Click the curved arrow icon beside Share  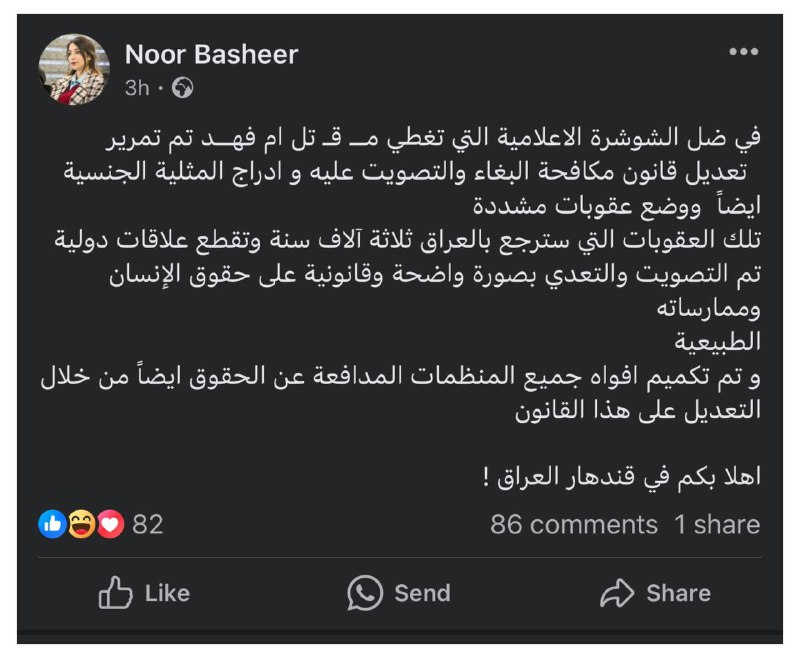pyautogui.click(x=617, y=593)
